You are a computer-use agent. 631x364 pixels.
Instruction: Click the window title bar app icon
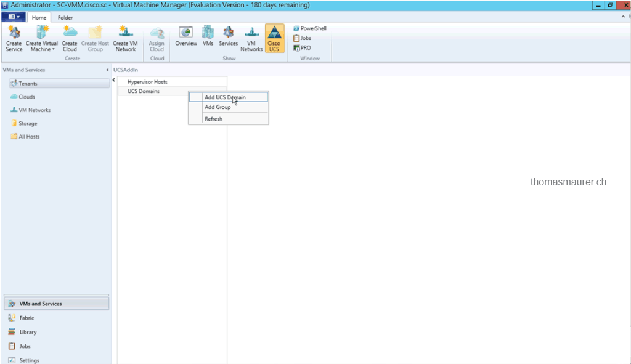(5, 5)
